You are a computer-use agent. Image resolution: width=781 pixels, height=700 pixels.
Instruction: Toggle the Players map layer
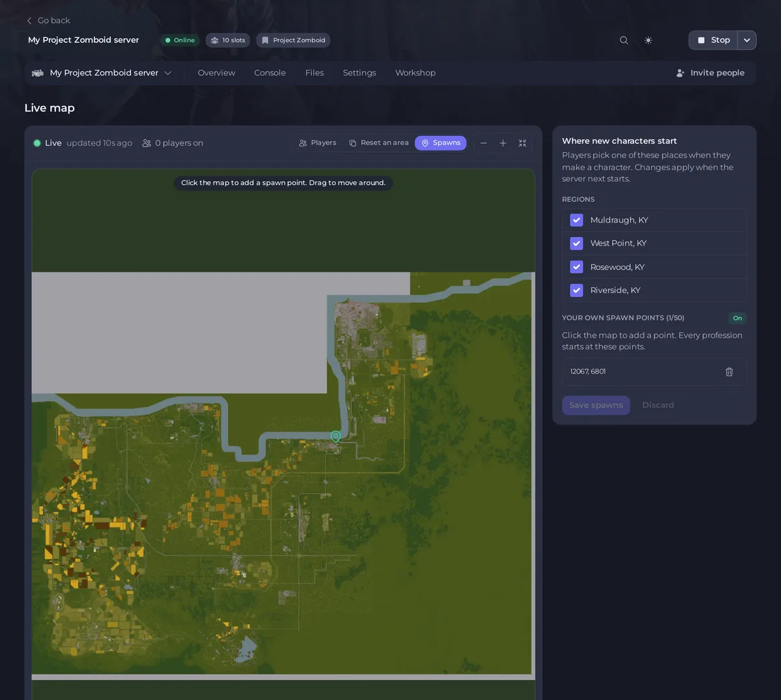(x=318, y=143)
